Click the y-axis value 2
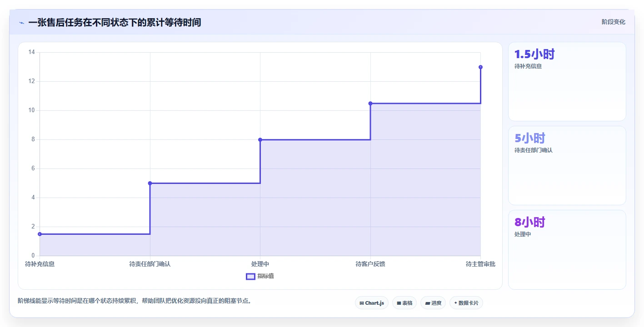 pos(33,227)
